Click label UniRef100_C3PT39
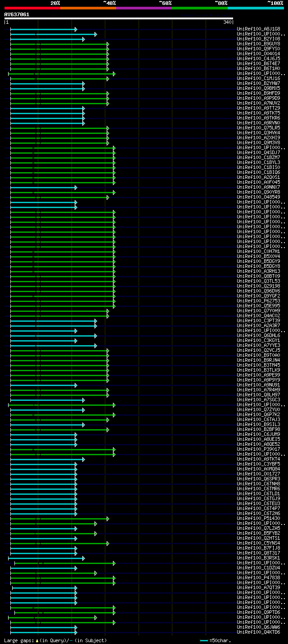 258,321
